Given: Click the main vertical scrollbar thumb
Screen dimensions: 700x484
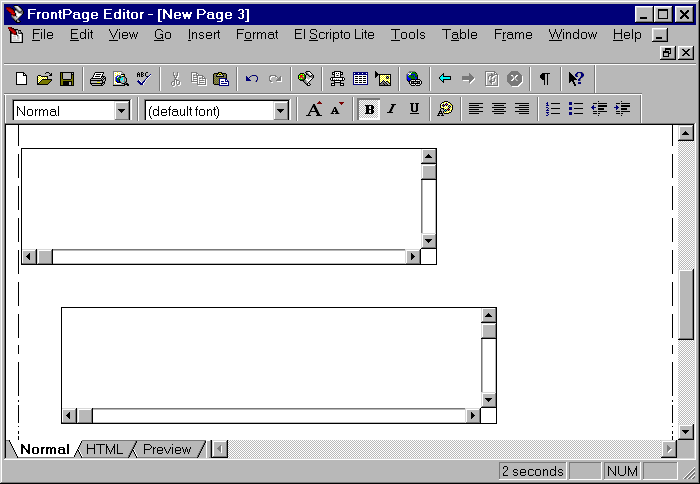Looking at the screenshot, I should pyautogui.click(x=686, y=305).
